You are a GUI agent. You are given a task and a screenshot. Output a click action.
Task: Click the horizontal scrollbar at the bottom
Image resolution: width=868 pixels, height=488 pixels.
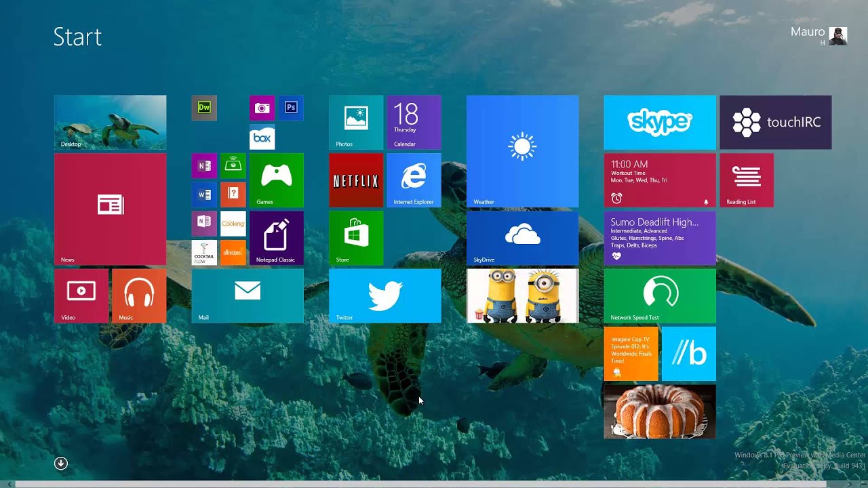click(x=420, y=484)
